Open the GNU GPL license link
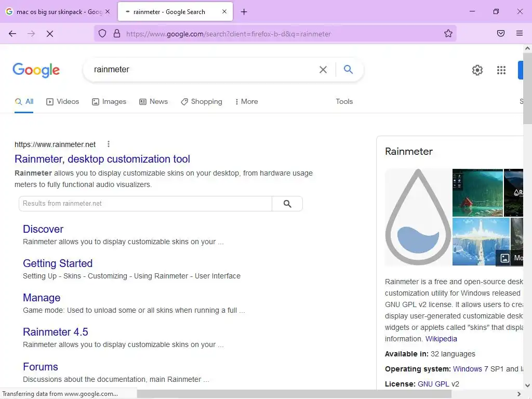The image size is (532, 399). point(433,384)
